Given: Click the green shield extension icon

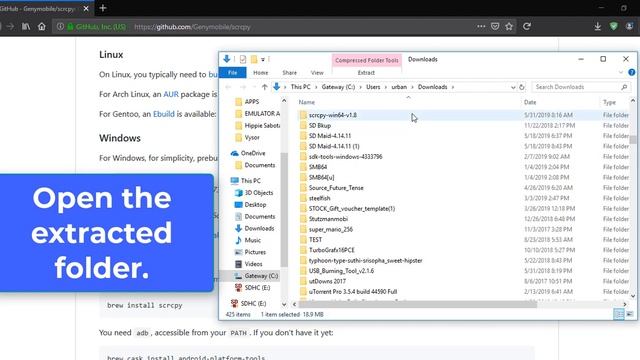Looking at the screenshot, I should coord(613,27).
